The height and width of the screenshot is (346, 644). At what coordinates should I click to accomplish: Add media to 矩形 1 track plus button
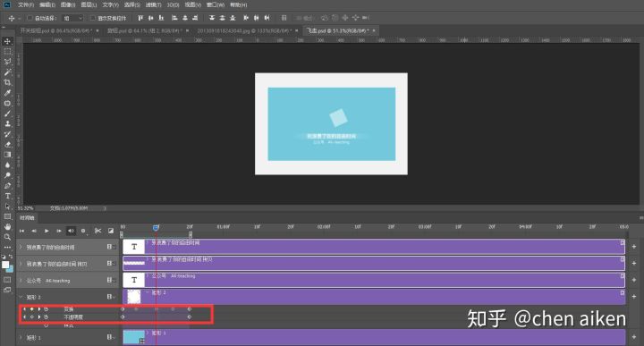point(634,337)
